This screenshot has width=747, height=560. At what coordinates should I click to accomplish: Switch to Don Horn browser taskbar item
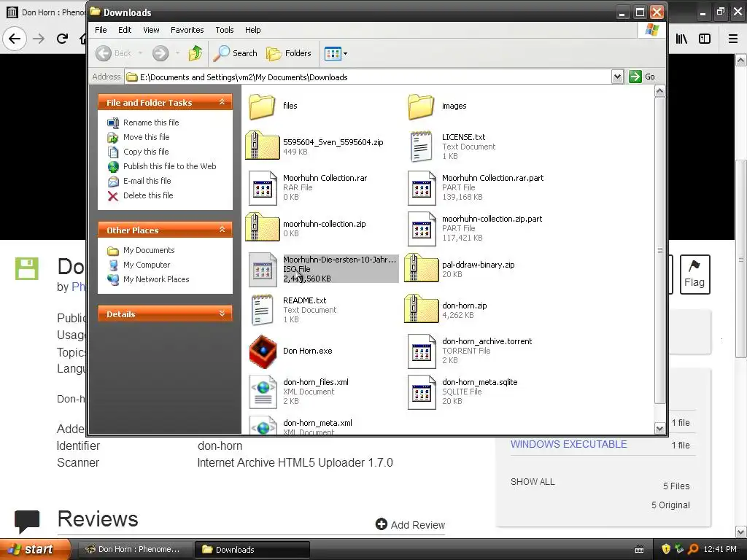[134, 549]
